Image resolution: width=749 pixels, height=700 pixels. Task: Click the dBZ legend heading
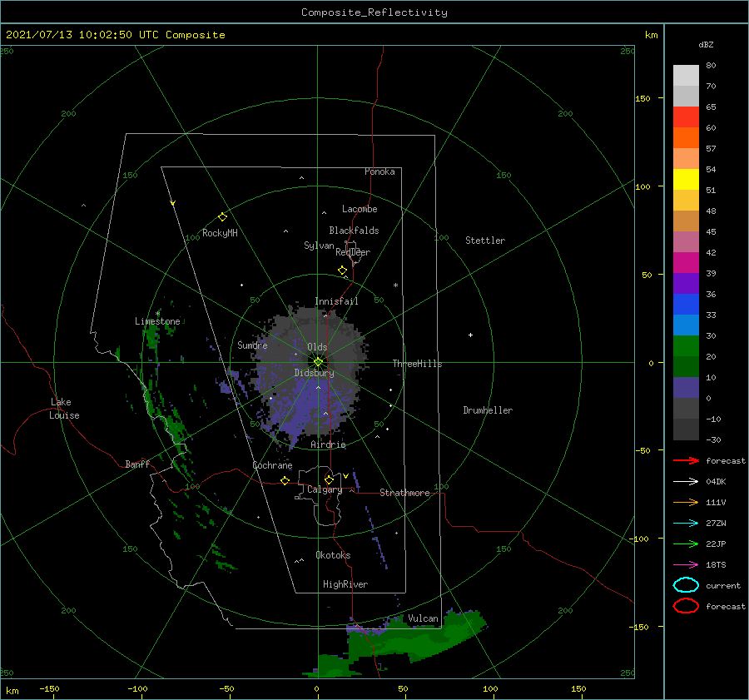(706, 44)
